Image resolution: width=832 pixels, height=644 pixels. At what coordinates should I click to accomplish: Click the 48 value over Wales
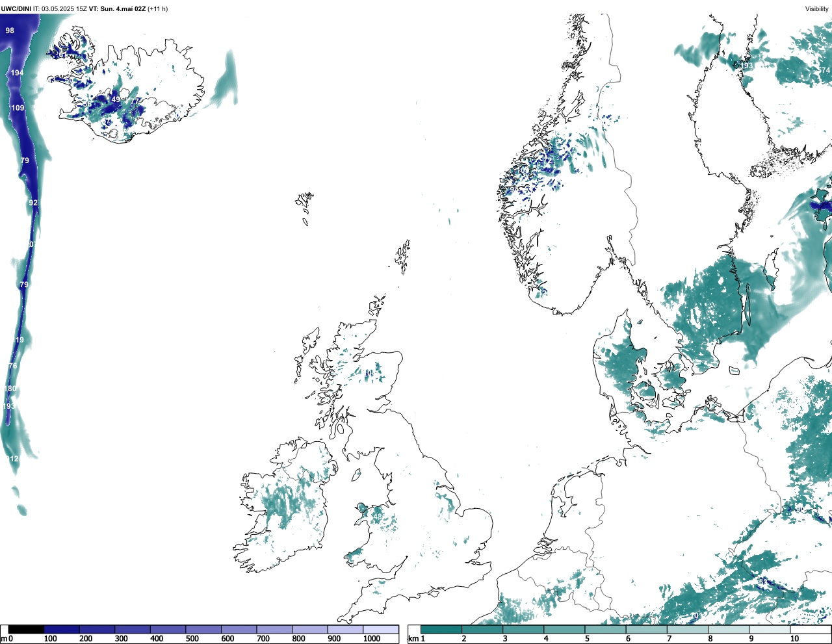[377, 517]
